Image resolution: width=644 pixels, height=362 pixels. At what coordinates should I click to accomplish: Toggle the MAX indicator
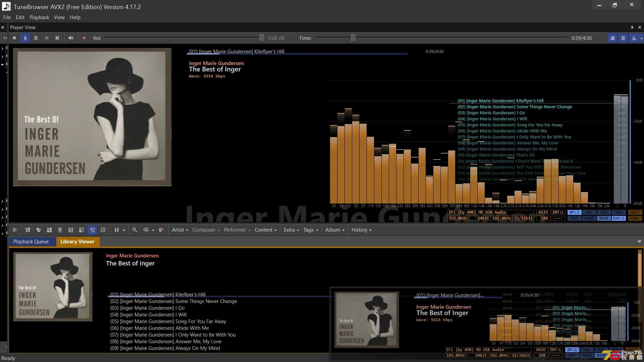coord(604,212)
